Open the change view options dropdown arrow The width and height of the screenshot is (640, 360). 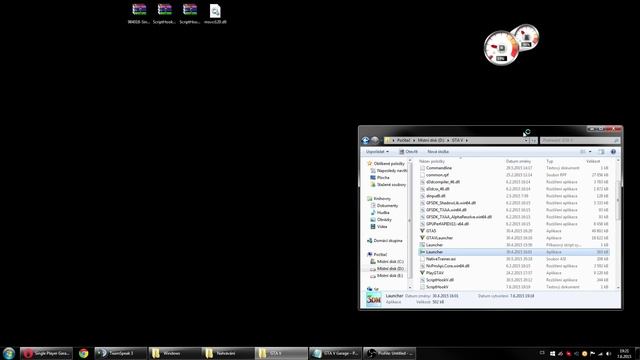tap(590, 152)
